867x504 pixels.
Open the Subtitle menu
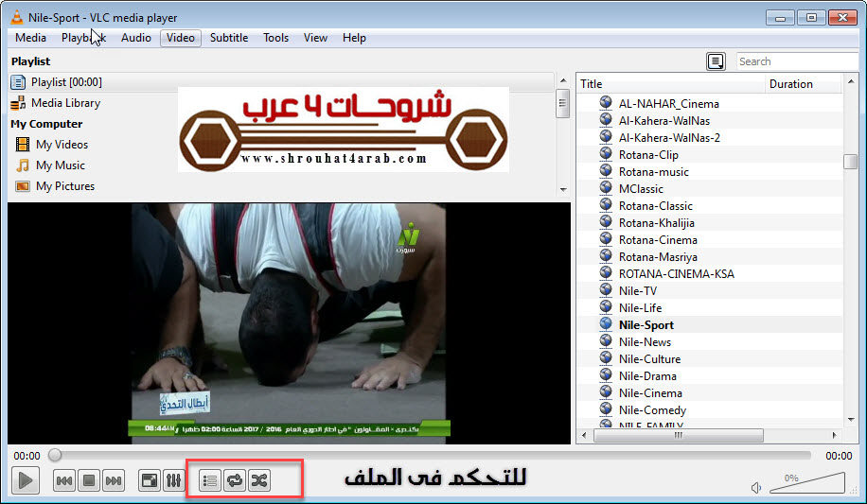click(x=229, y=38)
